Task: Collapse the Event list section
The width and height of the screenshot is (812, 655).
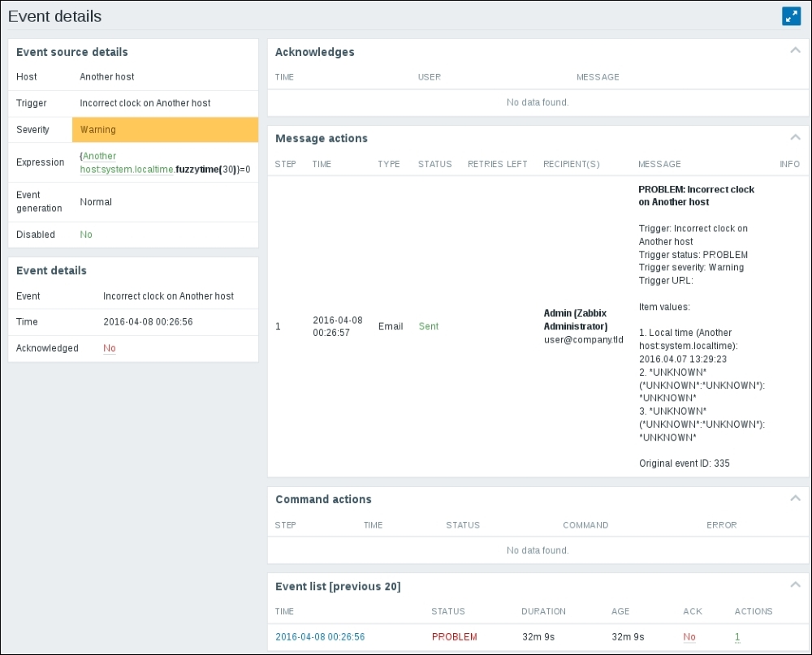Action: pos(795,585)
